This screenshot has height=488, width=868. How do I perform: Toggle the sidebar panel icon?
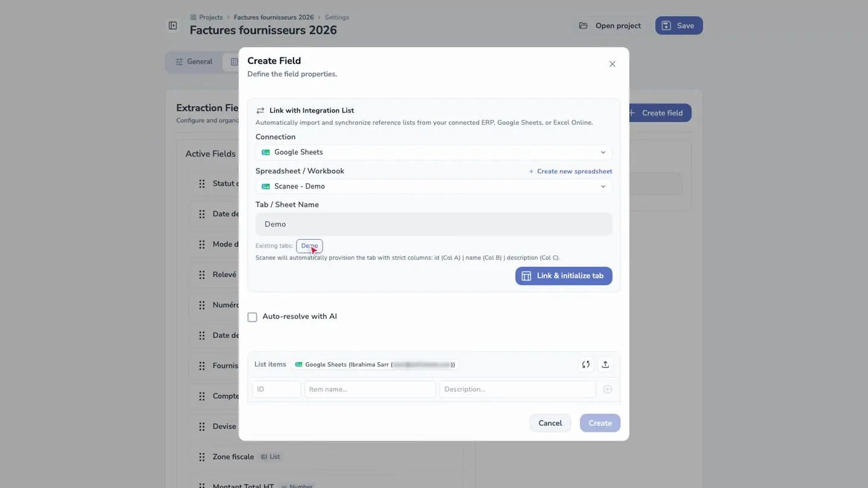point(172,25)
